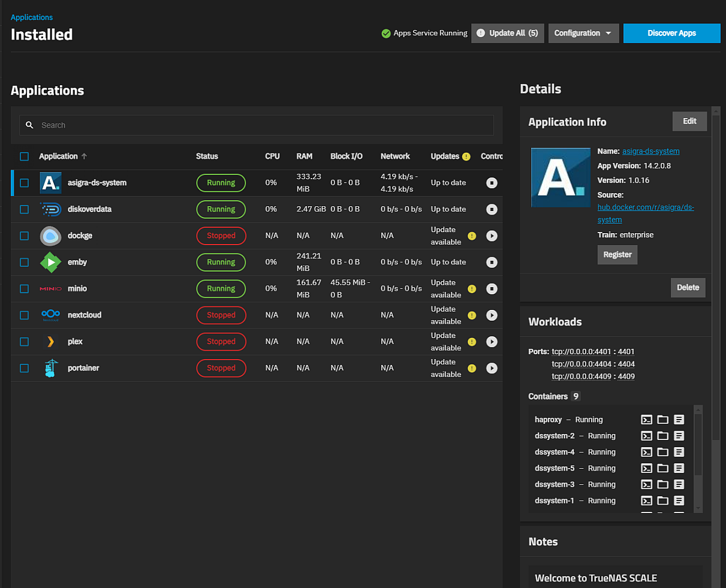Check the asigra-ds-system row checkbox

point(24,183)
